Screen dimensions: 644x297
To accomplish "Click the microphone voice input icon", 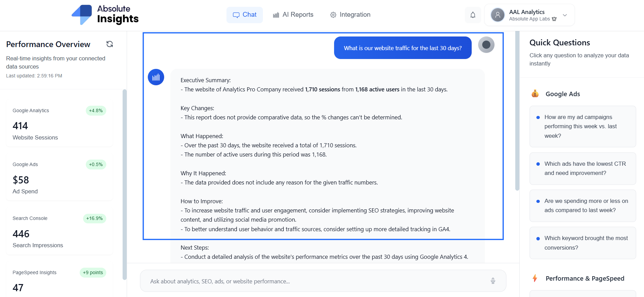I will 493,281.
